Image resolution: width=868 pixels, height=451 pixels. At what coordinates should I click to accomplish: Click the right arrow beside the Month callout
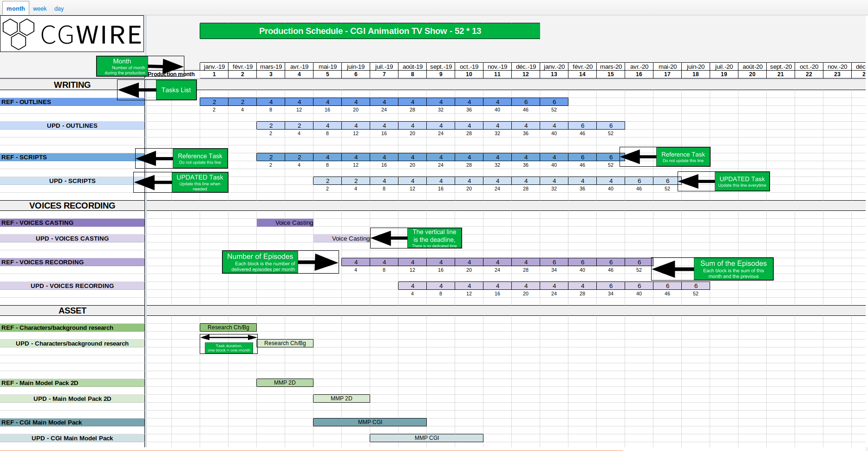coord(165,66)
